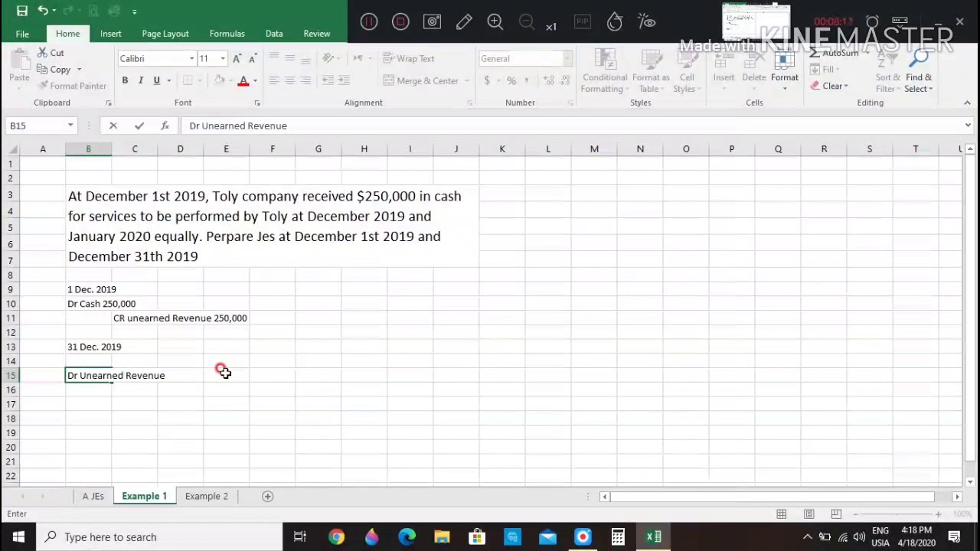This screenshot has width=980, height=551.
Task: Click in the formula bar text
Action: click(x=238, y=126)
